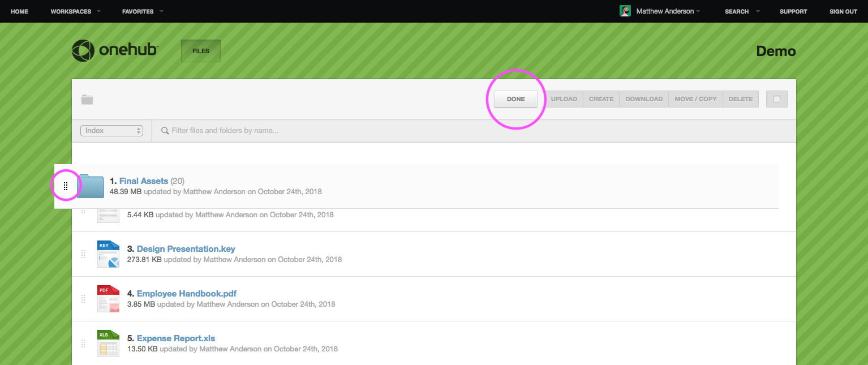The width and height of the screenshot is (868, 365).
Task: Click the magnifier icon in filter bar
Action: (165, 131)
